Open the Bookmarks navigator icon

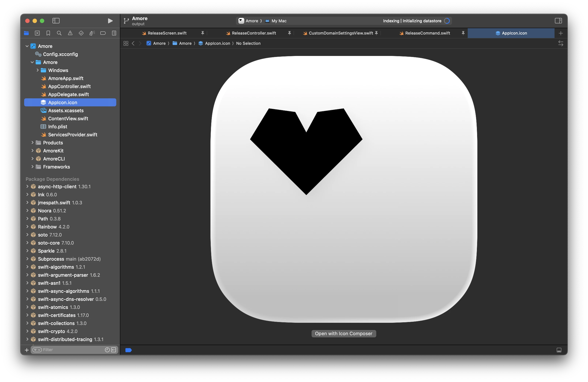click(x=48, y=33)
